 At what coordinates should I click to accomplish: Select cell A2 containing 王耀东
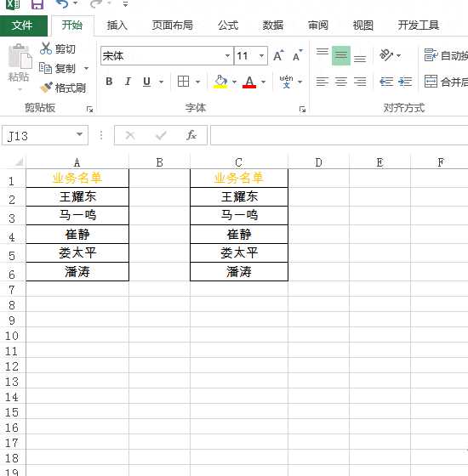(x=77, y=196)
